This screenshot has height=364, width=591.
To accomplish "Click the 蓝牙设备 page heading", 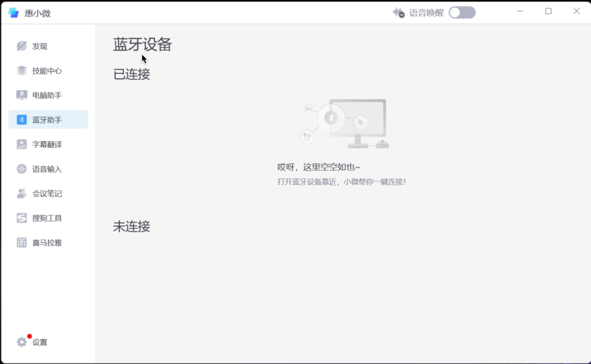I will (x=142, y=44).
